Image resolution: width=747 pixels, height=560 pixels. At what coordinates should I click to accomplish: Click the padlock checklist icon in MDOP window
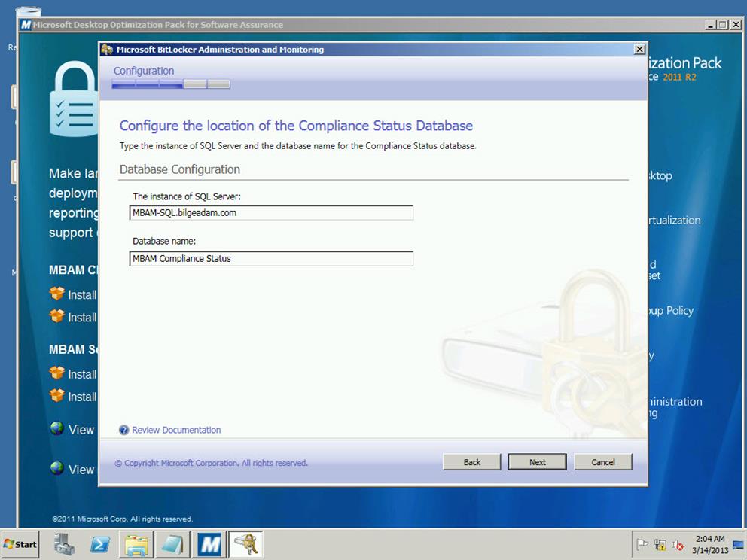[x=75, y=99]
